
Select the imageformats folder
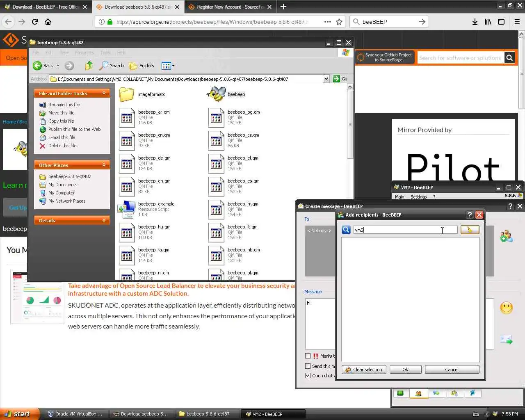click(x=142, y=94)
